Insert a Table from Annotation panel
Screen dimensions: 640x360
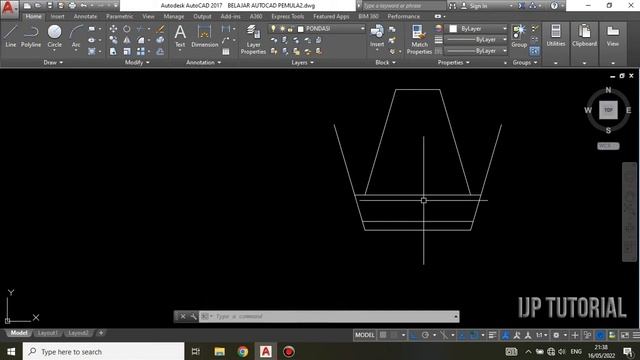pos(226,52)
